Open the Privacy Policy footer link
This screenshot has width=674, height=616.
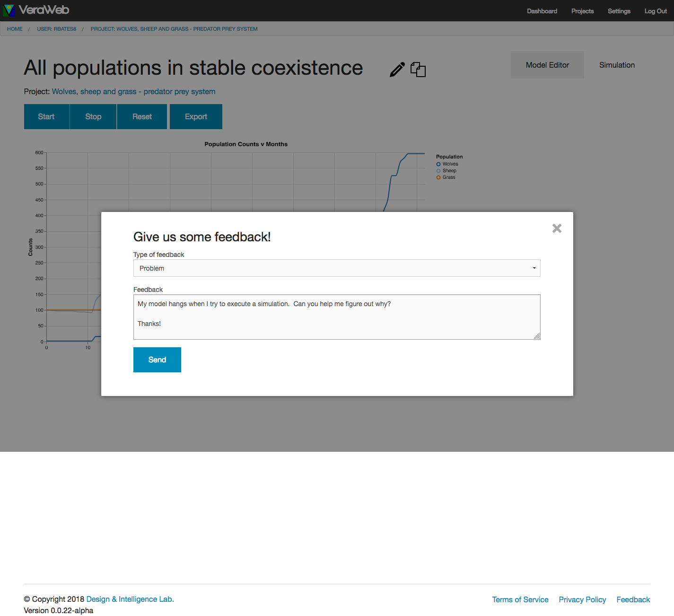click(582, 600)
